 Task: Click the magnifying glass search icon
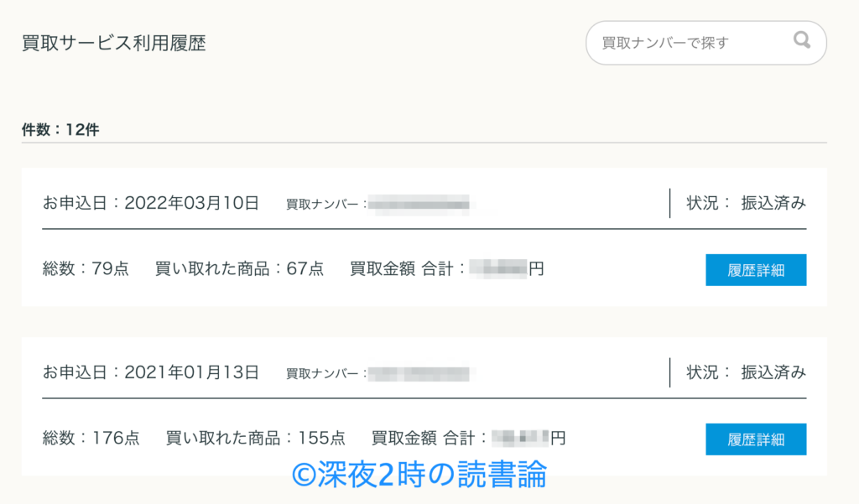pos(801,40)
